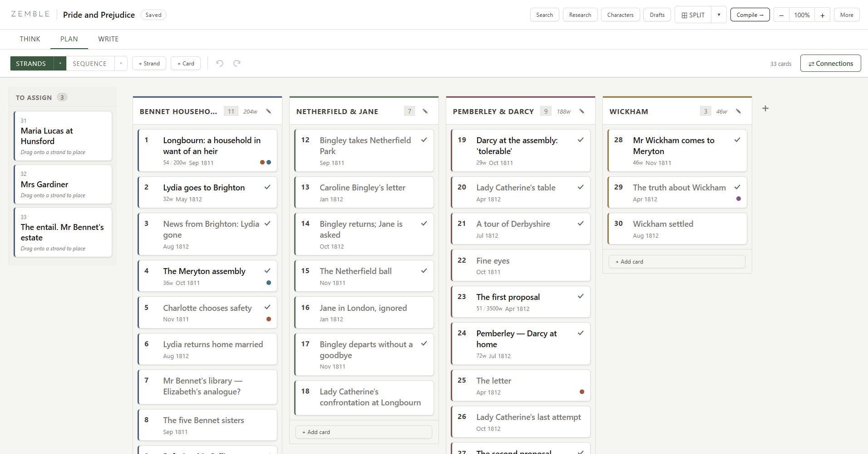868x454 pixels.
Task: Switch to the THINK tab
Action: (x=30, y=39)
